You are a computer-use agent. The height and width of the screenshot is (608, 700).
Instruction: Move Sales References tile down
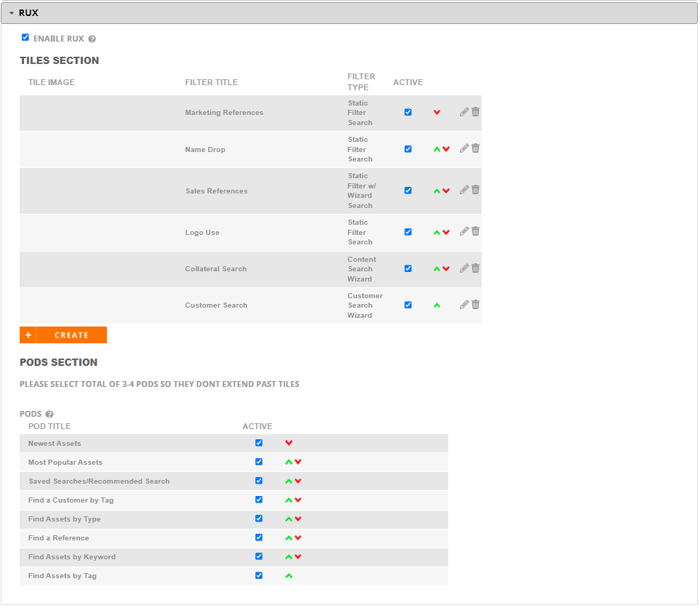[x=446, y=191]
